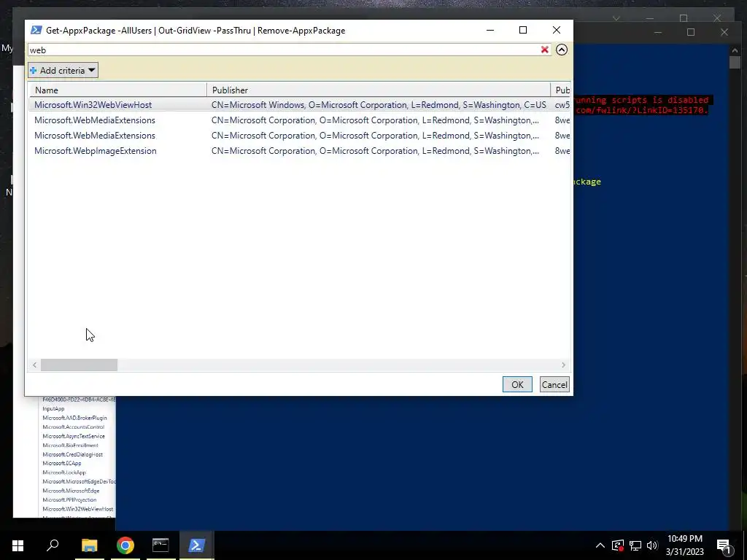Open the network status tray icon
Image resolution: width=747 pixels, height=560 pixels.
635,545
